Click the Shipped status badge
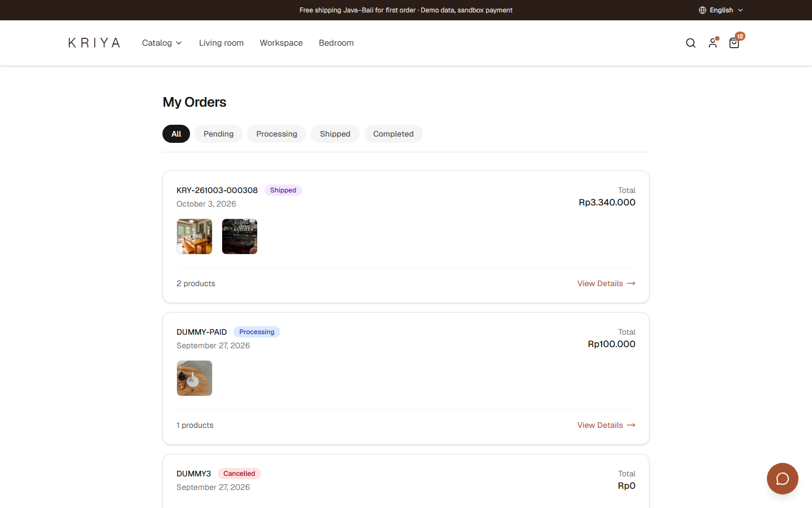 click(283, 190)
